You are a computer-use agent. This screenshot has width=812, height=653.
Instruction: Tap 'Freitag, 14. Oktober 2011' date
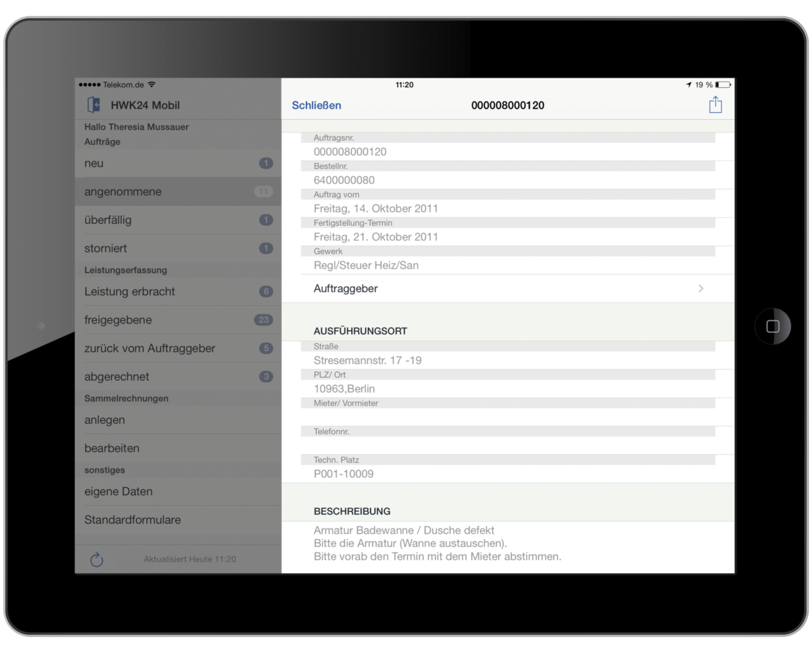376,208
